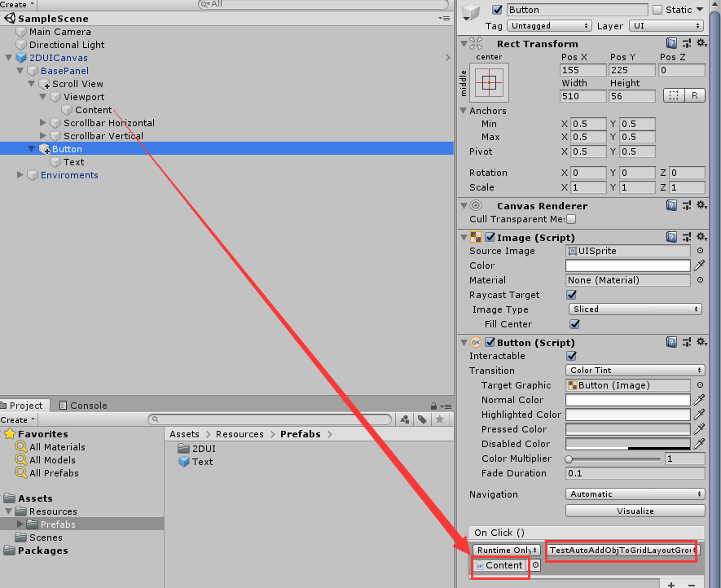Toggle Interactable off for the Button component

(571, 356)
